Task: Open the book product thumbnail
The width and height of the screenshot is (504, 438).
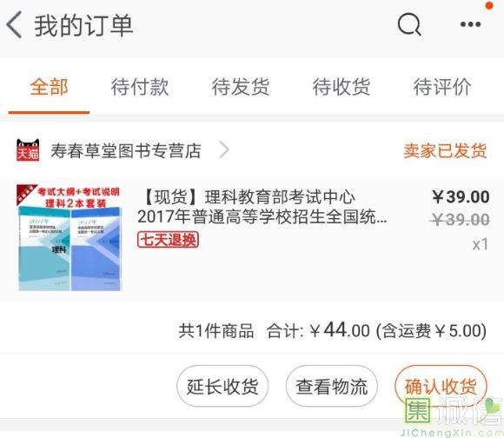Action: point(70,238)
